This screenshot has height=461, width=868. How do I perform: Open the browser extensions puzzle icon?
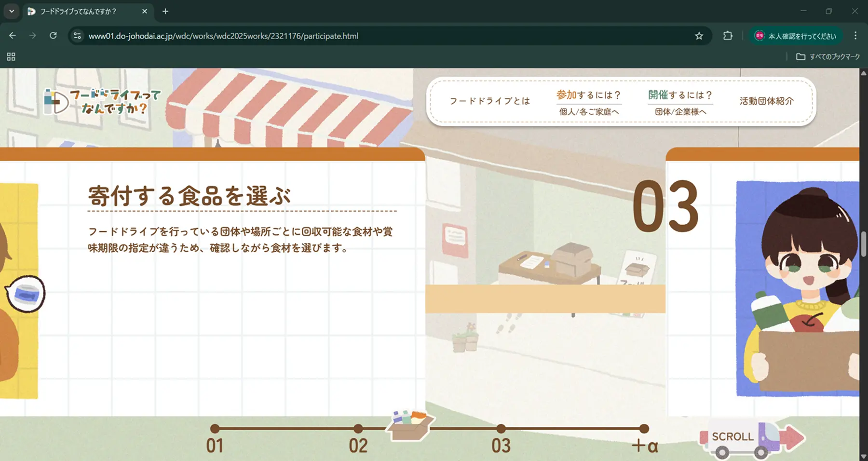[727, 36]
